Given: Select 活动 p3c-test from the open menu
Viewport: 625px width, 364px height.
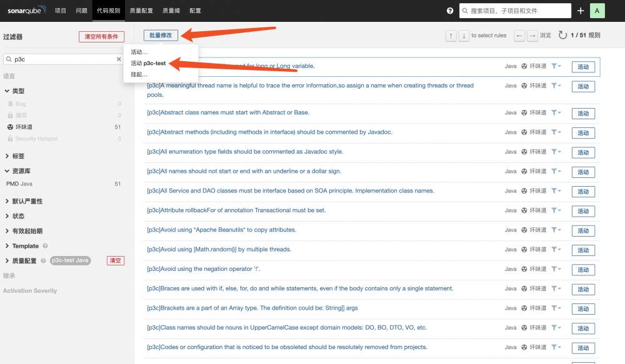Looking at the screenshot, I should coord(148,63).
